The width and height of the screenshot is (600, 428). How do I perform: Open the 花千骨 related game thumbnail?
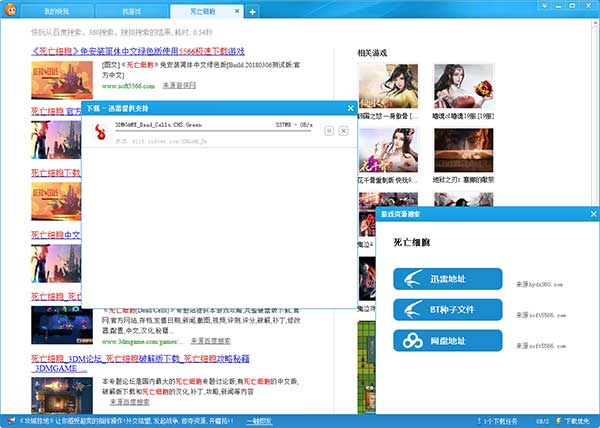(388, 150)
